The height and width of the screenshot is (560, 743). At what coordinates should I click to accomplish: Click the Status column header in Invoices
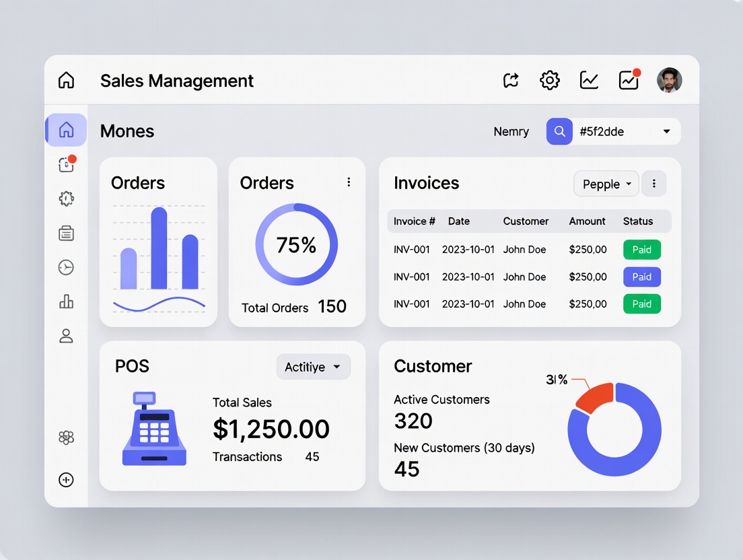[x=637, y=221]
